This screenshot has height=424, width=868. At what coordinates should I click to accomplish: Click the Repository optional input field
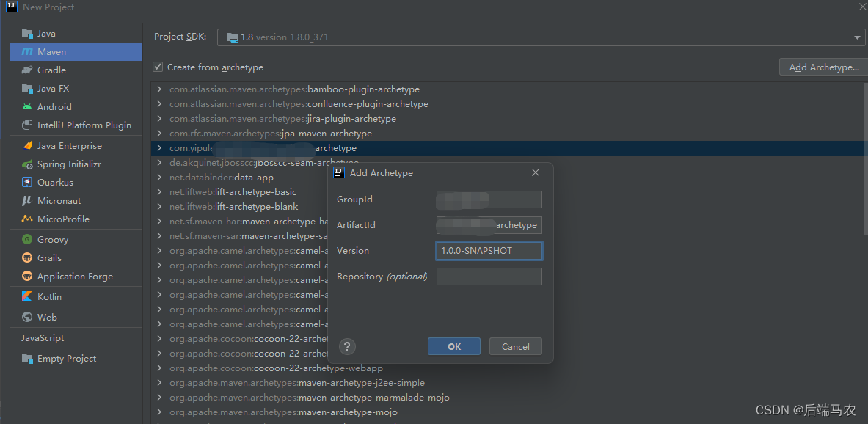point(489,277)
